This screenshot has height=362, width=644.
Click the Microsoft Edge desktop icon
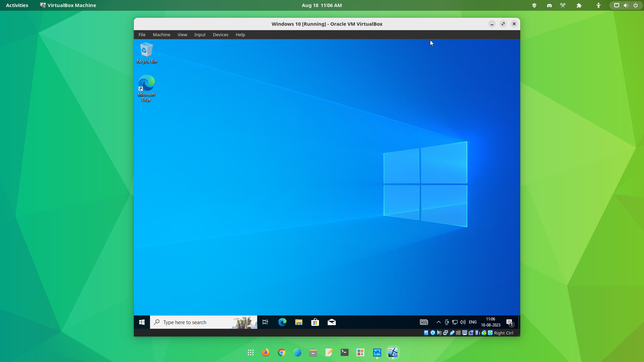146,87
